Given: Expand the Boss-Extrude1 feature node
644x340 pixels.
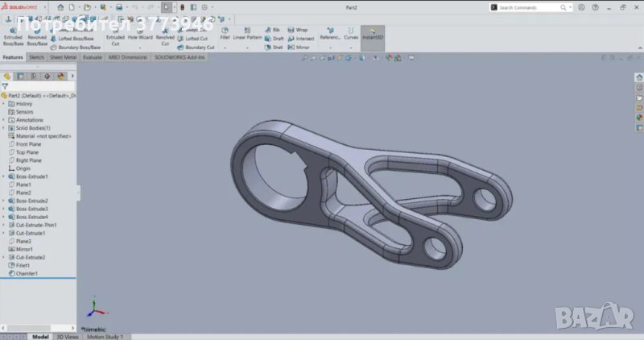Looking at the screenshot, I should click(x=3, y=176).
